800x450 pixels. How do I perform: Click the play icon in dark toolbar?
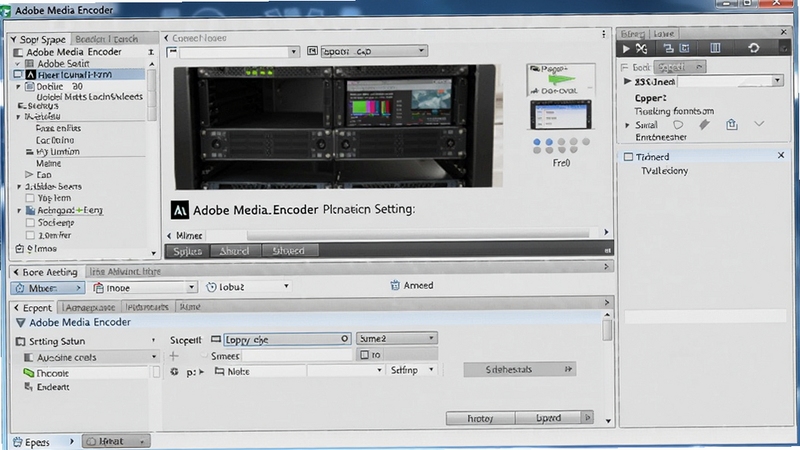click(626, 48)
